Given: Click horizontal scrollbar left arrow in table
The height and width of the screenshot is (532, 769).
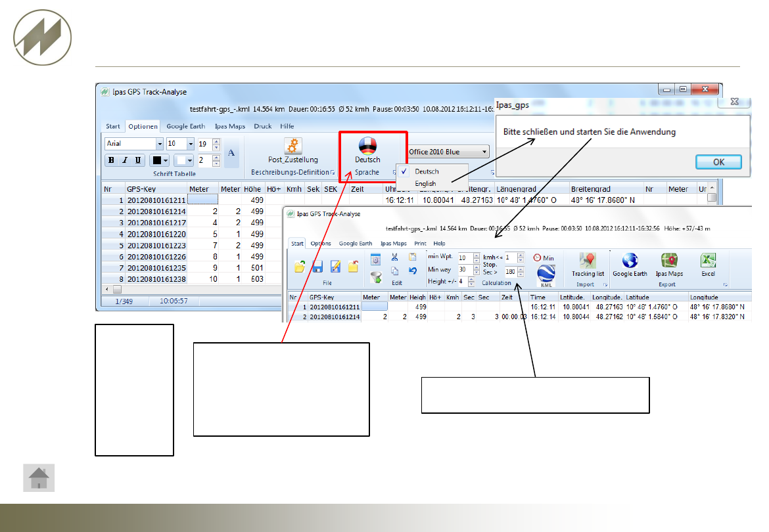Looking at the screenshot, I should coord(107,290).
